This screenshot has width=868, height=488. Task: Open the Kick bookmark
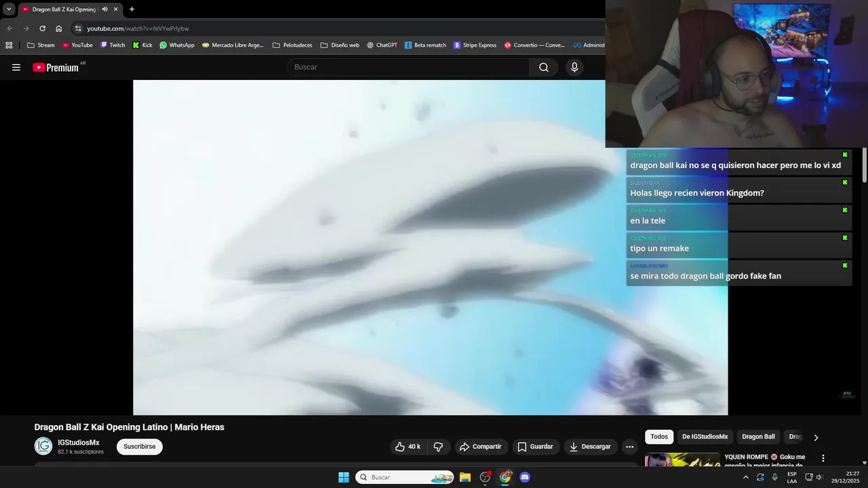tap(142, 45)
